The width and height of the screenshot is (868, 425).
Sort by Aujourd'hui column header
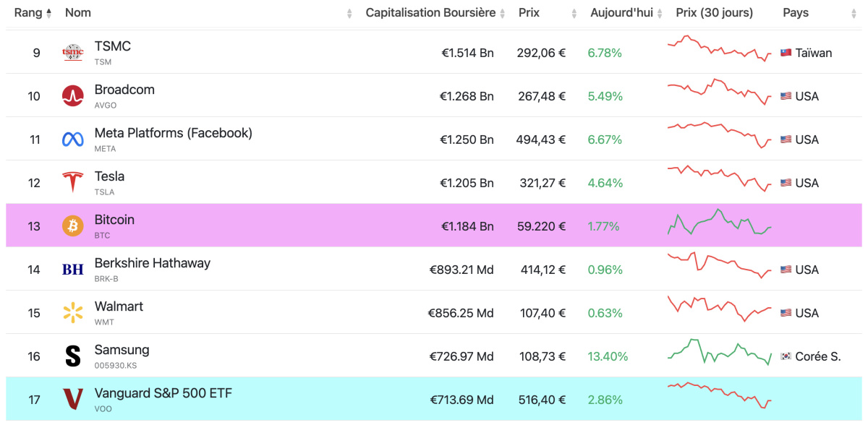[x=621, y=12]
